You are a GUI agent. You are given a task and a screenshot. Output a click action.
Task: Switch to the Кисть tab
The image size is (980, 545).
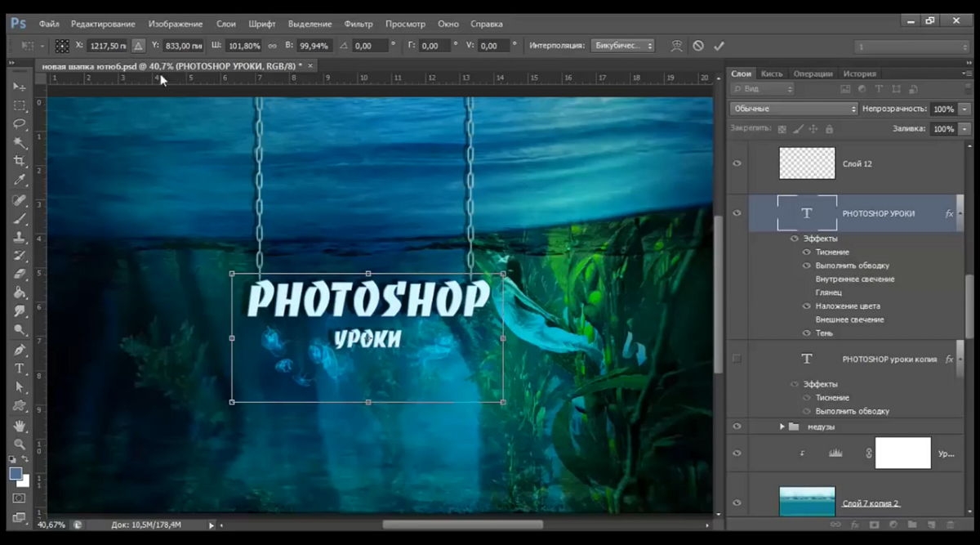click(772, 74)
